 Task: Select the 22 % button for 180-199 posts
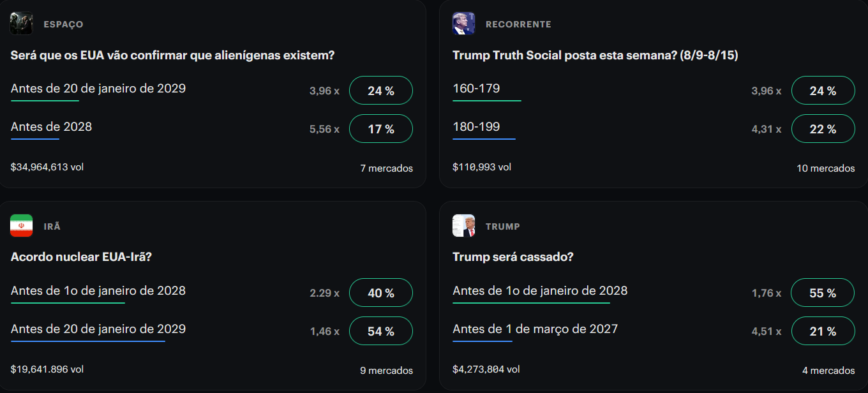823,129
